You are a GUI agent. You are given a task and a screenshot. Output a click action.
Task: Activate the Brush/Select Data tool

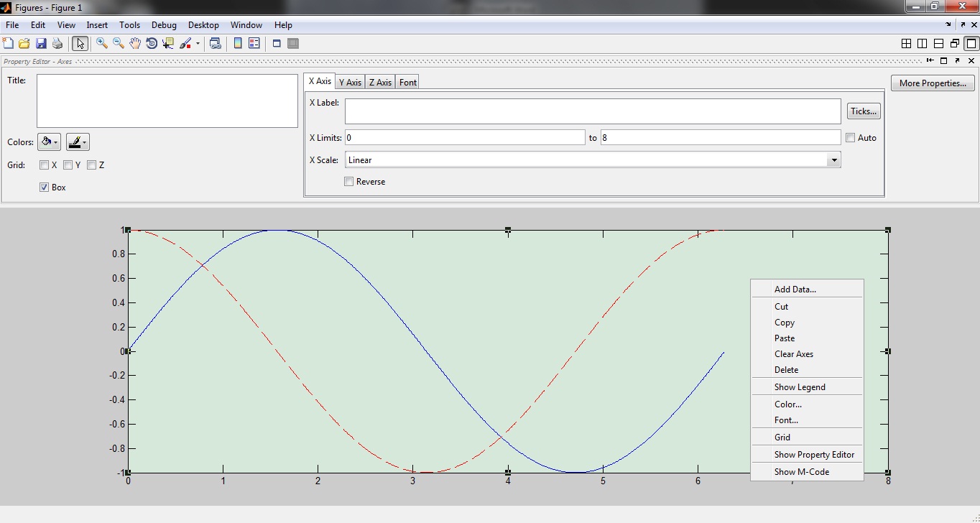pos(185,43)
